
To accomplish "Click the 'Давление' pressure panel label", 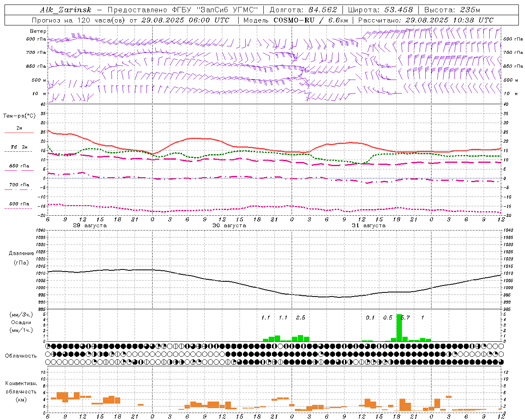I will (21, 253).
